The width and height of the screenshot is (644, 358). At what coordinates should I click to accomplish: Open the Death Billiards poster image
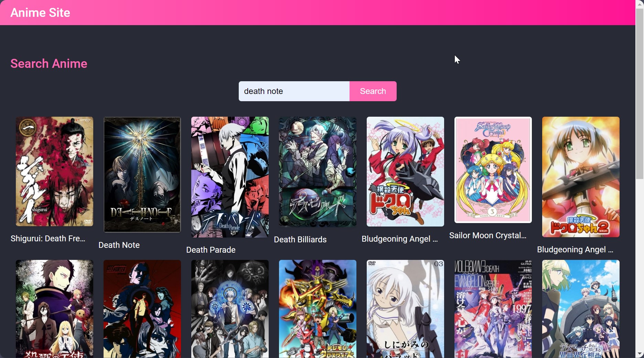pyautogui.click(x=318, y=172)
